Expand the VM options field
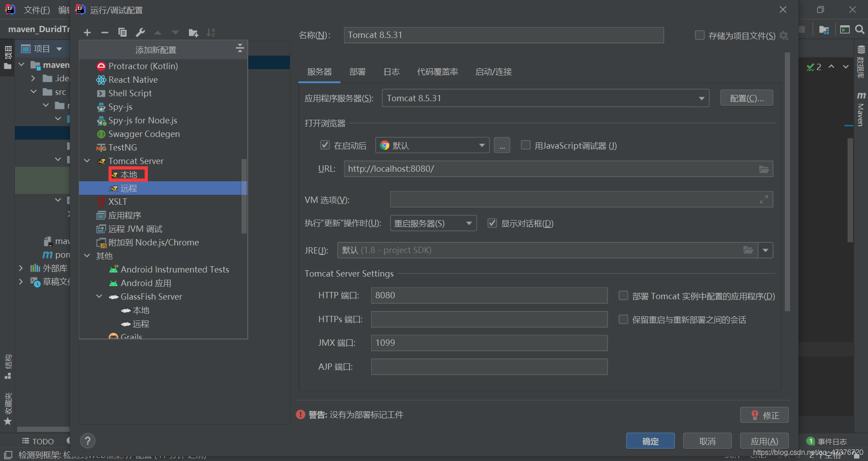The width and height of the screenshot is (868, 461). click(764, 200)
